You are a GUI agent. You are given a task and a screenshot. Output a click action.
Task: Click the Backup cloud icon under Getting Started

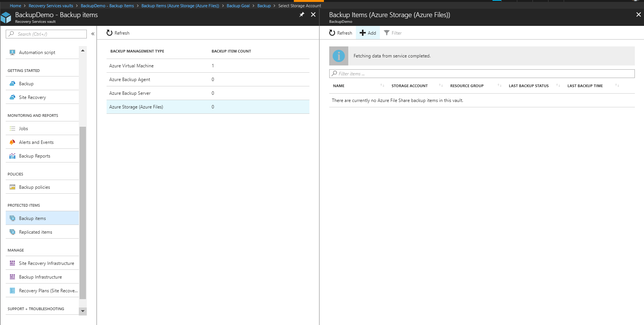tap(12, 84)
